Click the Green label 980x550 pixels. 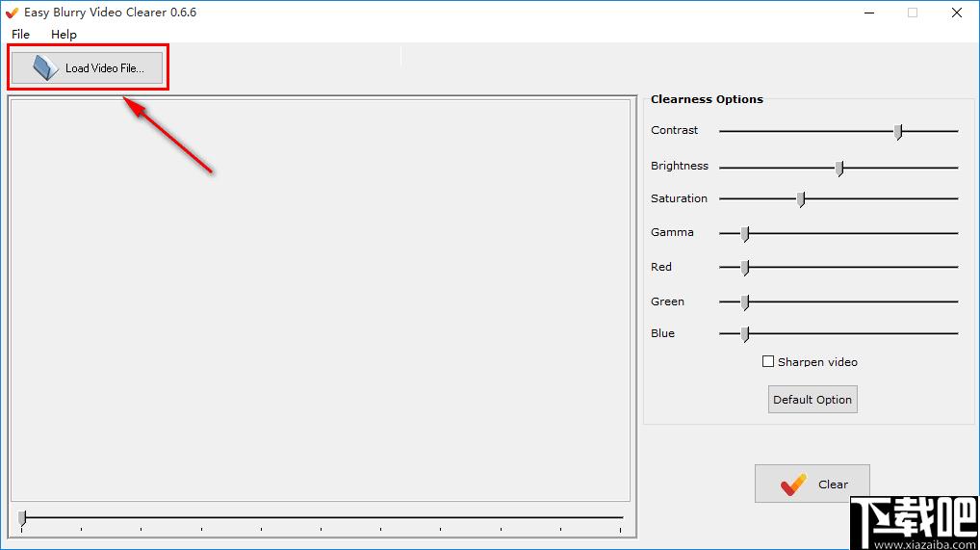click(667, 301)
